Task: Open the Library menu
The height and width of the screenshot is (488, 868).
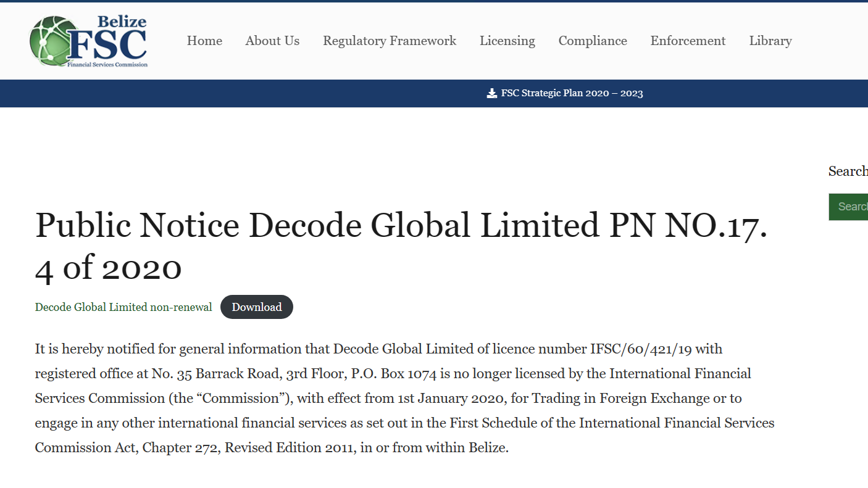Action: click(x=770, y=41)
